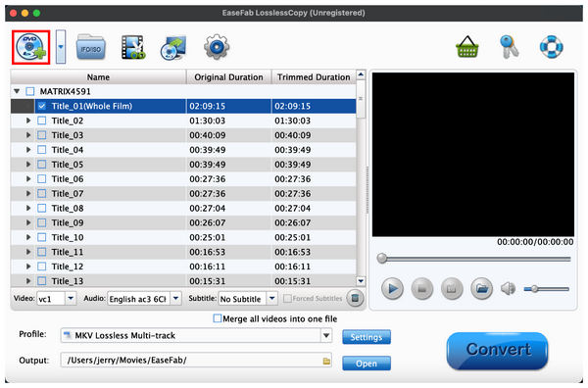Open the load disc dropdown arrow
Screen dimensions: 588x388
(x=61, y=47)
